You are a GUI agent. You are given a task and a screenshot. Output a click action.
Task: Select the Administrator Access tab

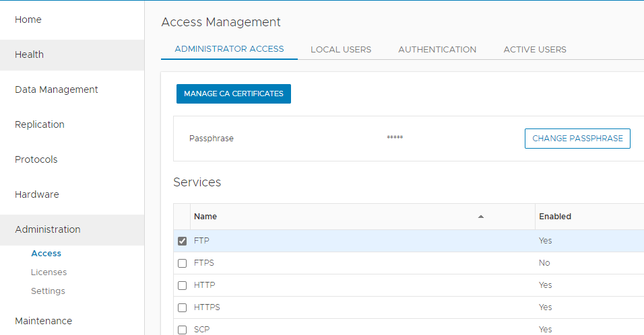[x=229, y=49]
